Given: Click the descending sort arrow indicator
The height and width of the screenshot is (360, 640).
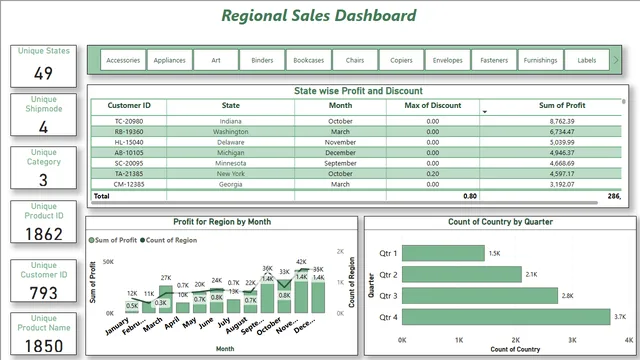Looking at the screenshot, I should tap(484, 112).
